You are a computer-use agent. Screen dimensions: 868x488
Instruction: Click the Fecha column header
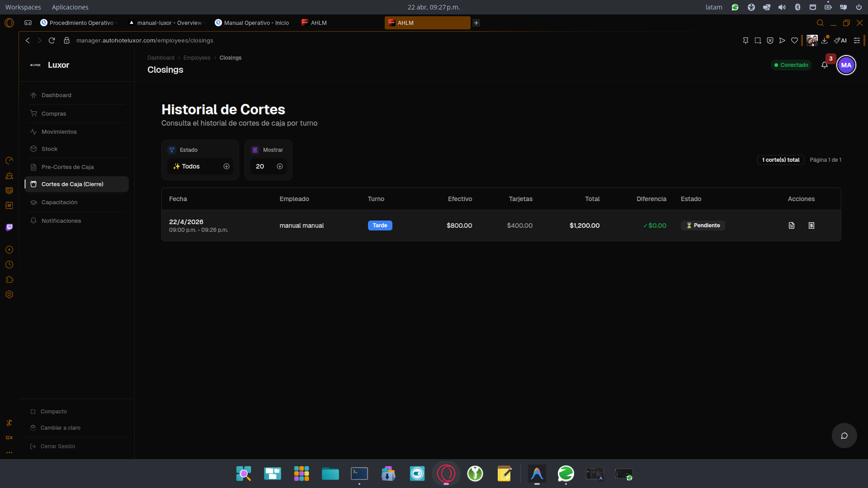pyautogui.click(x=178, y=199)
